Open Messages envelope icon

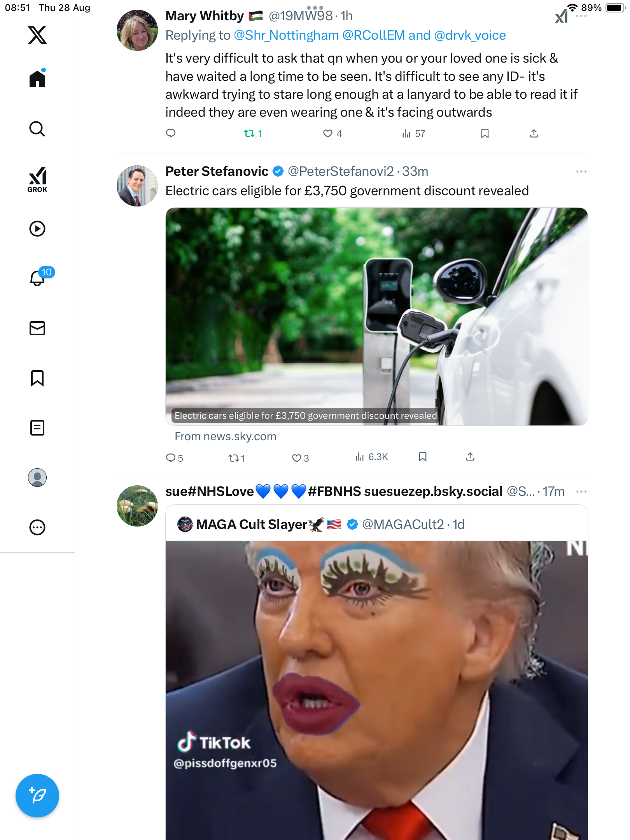[x=37, y=328]
